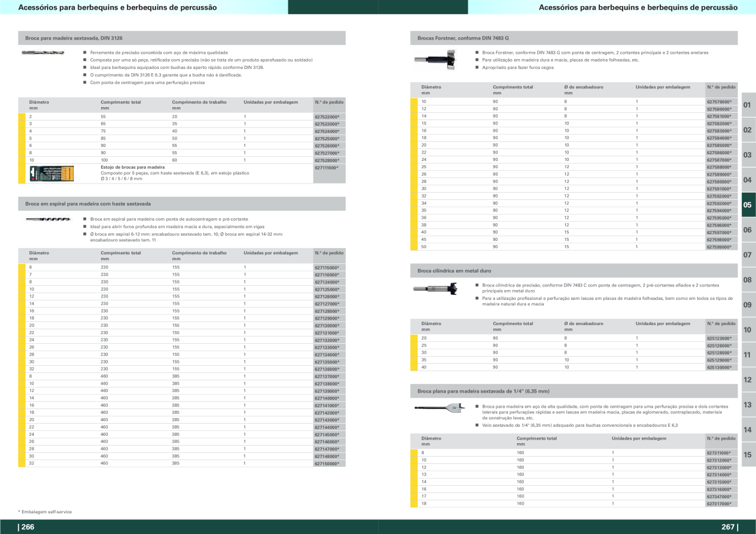Screen dimensions: 756x534
Task: Open chapter tab 01
Action: pos(747,105)
